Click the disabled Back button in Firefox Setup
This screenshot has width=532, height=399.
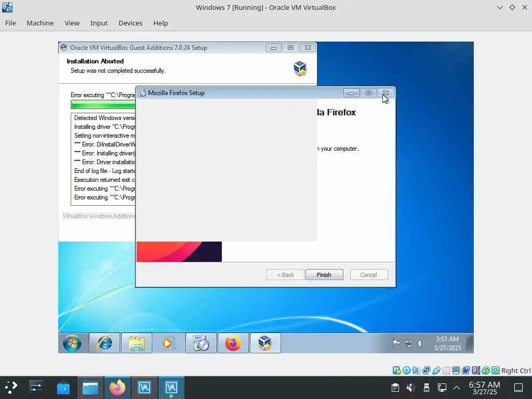coord(285,275)
